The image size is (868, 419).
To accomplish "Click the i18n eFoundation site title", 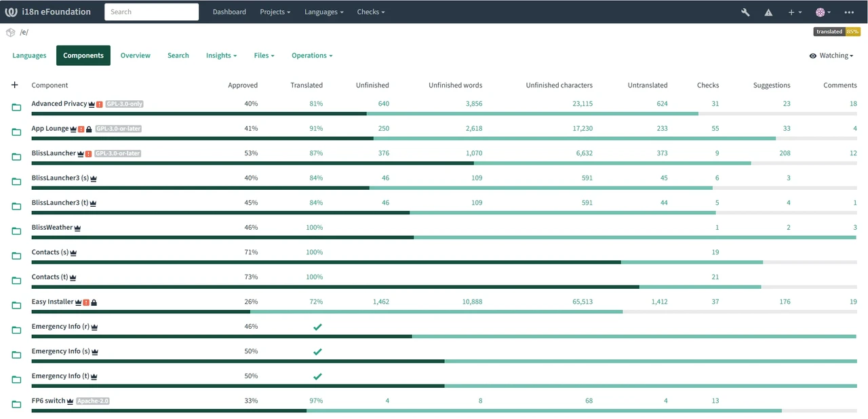I will (x=57, y=12).
